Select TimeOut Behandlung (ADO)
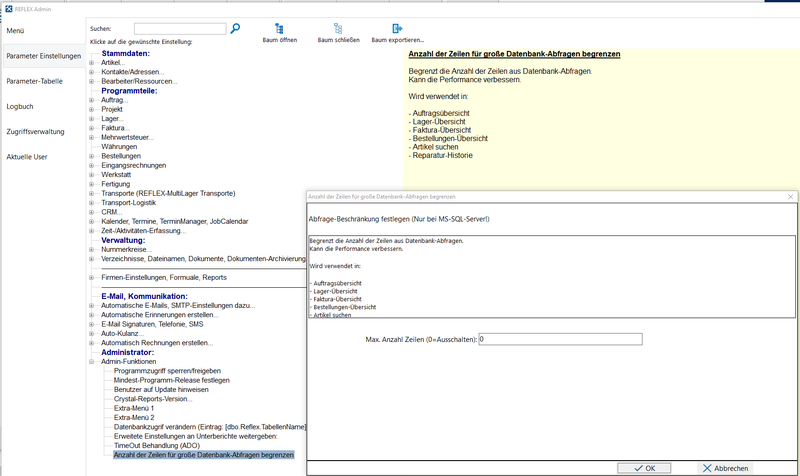 pyautogui.click(x=157, y=445)
